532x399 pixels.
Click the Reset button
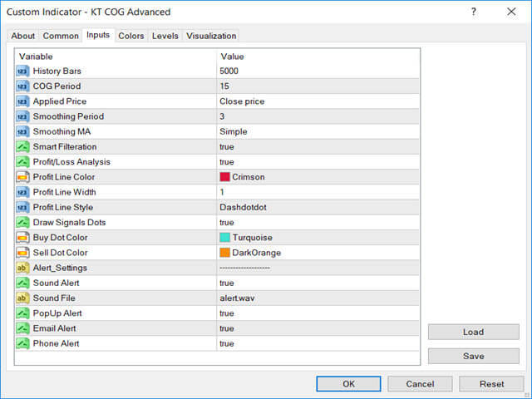click(x=491, y=384)
